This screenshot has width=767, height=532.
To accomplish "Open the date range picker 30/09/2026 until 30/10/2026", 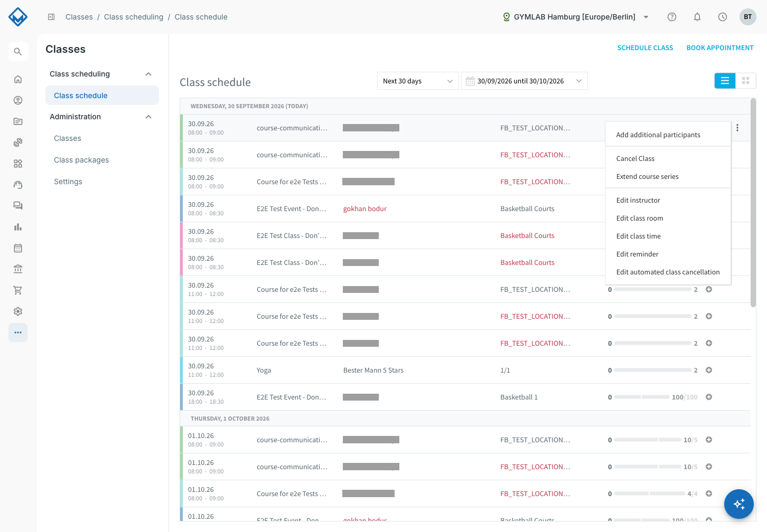I will tap(525, 81).
